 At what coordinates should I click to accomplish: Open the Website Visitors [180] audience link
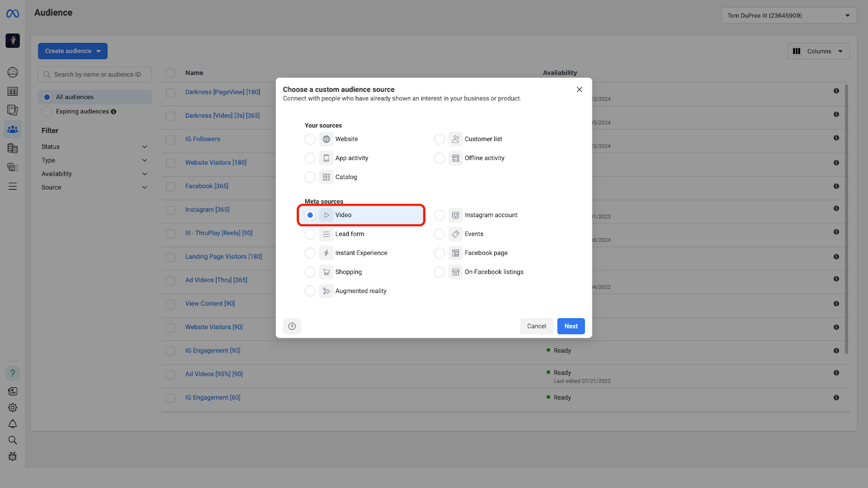(x=216, y=163)
